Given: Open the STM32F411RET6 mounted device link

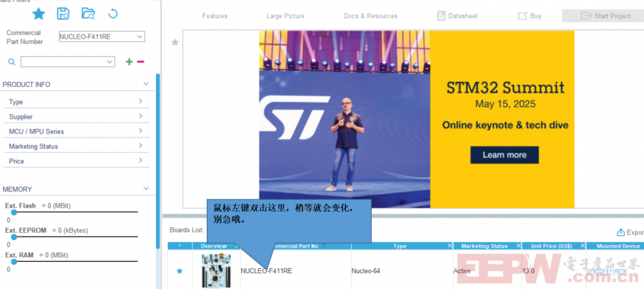Looking at the screenshot, I should [x=606, y=272].
